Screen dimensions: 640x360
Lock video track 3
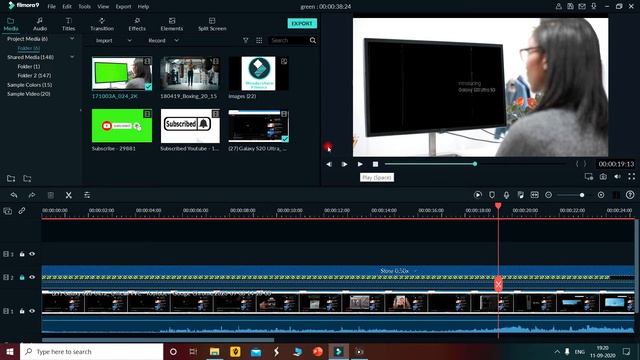(x=22, y=254)
